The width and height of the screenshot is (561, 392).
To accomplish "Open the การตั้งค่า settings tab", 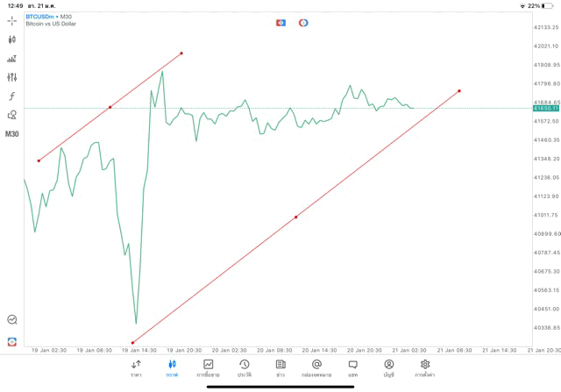I will pyautogui.click(x=425, y=367).
